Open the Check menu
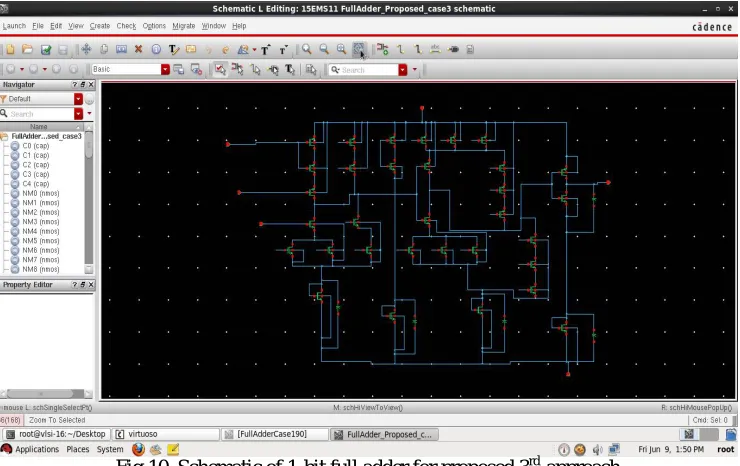This screenshot has height=466, width=740. tap(126, 26)
